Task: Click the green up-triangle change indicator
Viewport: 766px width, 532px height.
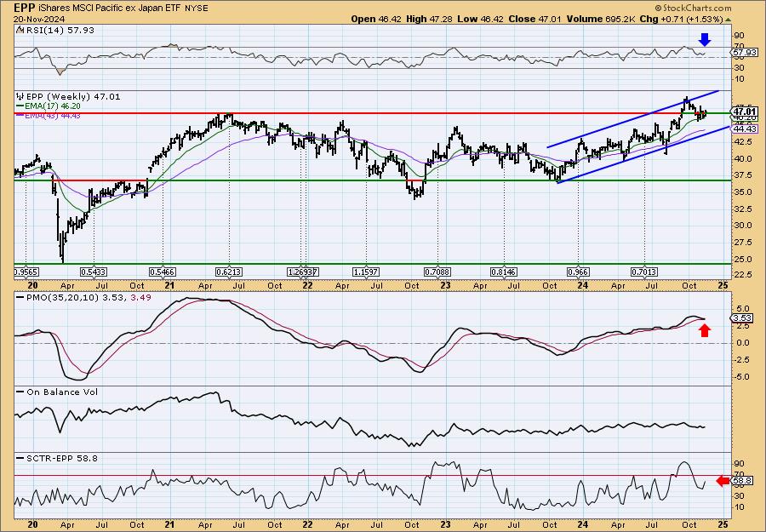Action: tap(729, 20)
